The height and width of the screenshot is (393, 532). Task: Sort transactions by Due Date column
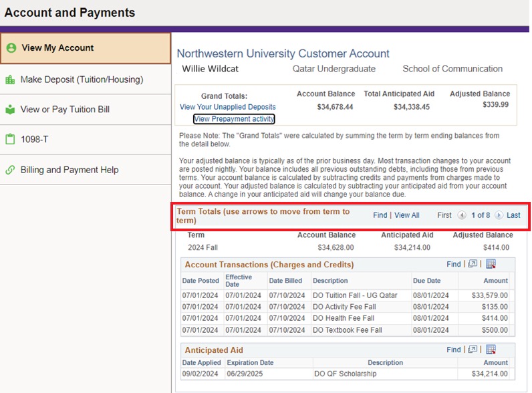click(x=426, y=281)
